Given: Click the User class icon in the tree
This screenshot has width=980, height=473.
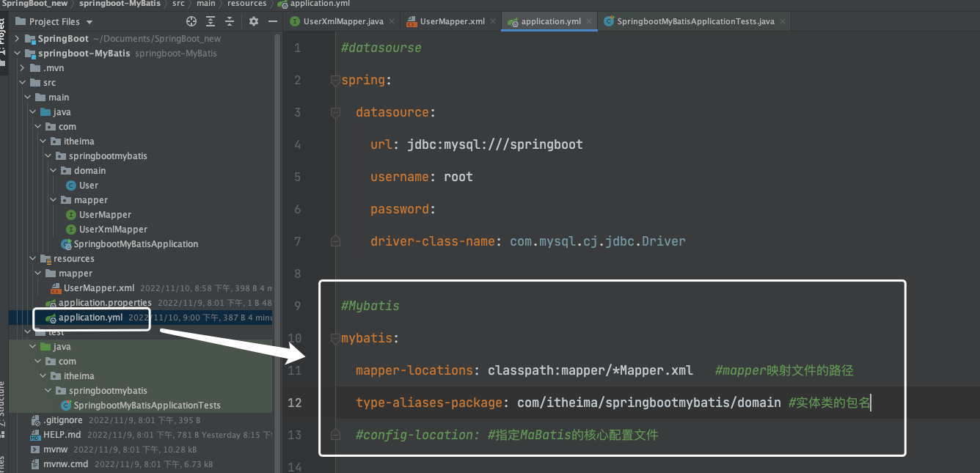Looking at the screenshot, I should tap(71, 186).
